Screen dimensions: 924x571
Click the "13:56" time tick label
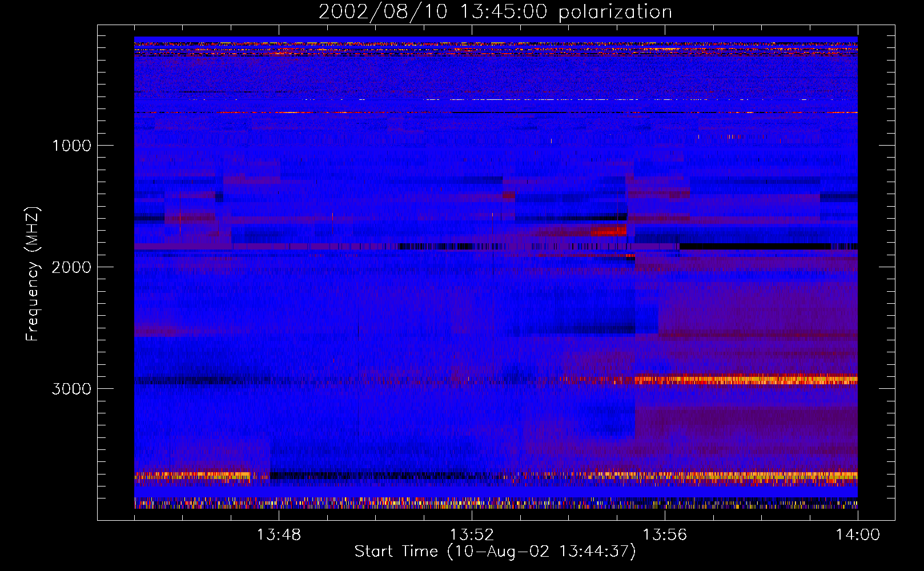pos(665,535)
